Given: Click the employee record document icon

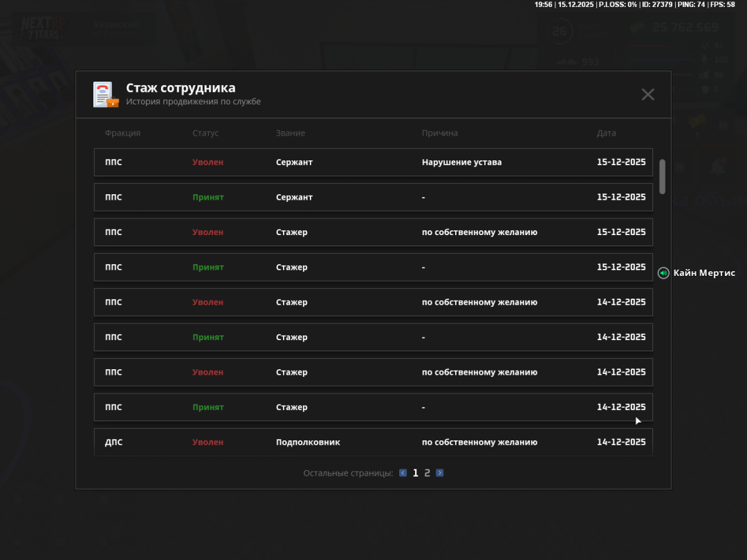Looking at the screenshot, I should 106,95.
